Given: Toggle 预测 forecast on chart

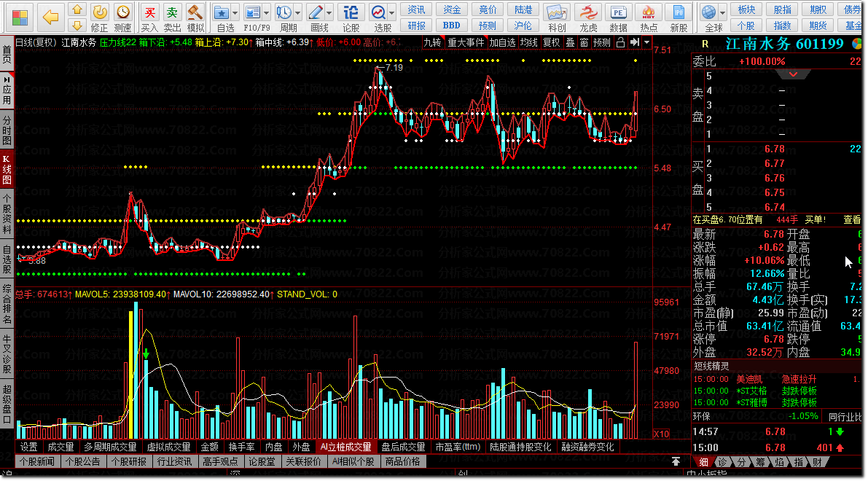Looking at the screenshot, I should (602, 42).
